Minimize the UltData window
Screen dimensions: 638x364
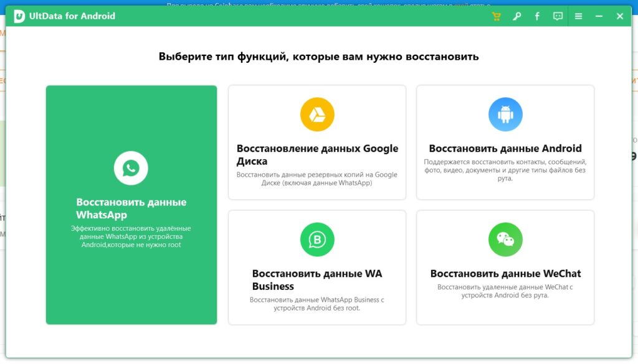pos(599,16)
